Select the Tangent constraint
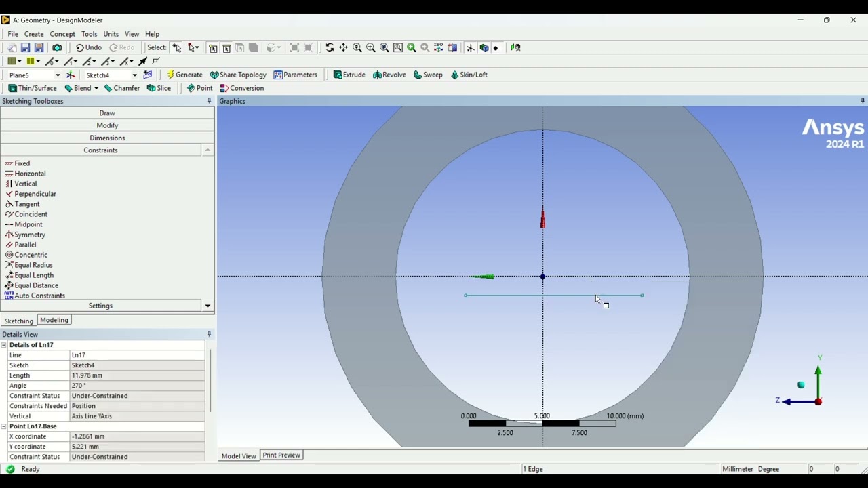Screen dimensions: 868x488 [22, 204]
